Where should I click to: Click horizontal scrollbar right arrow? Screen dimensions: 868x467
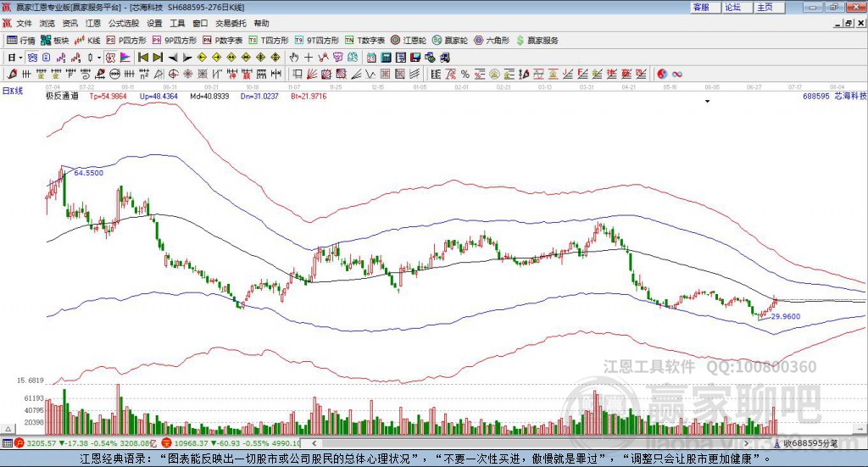[x=746, y=443]
